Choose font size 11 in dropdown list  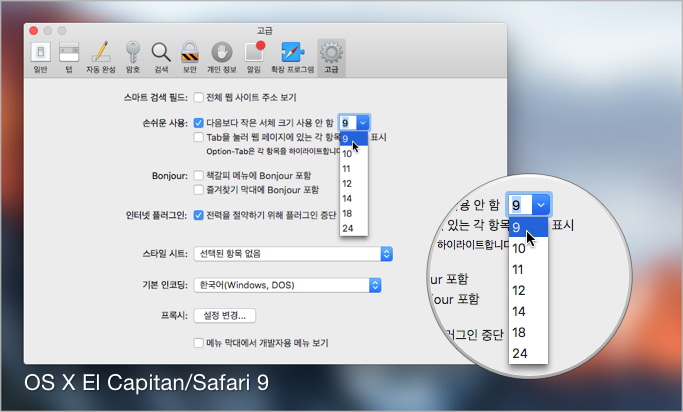pos(354,169)
